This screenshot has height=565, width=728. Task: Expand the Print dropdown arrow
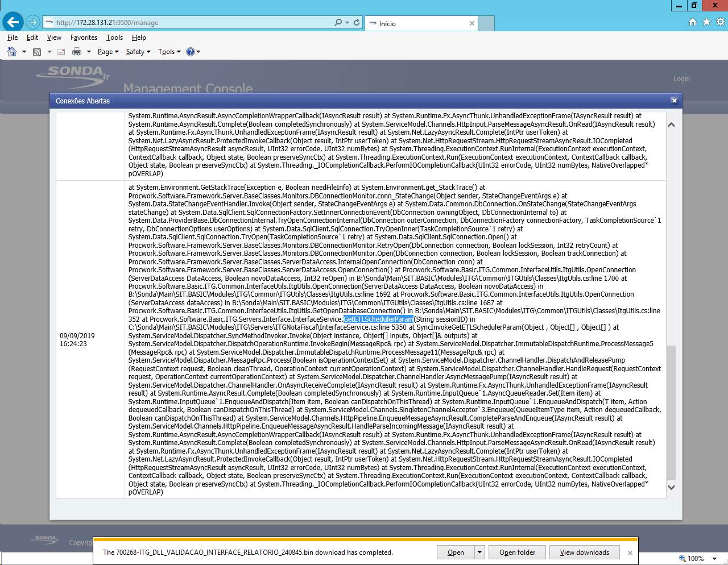[x=89, y=52]
